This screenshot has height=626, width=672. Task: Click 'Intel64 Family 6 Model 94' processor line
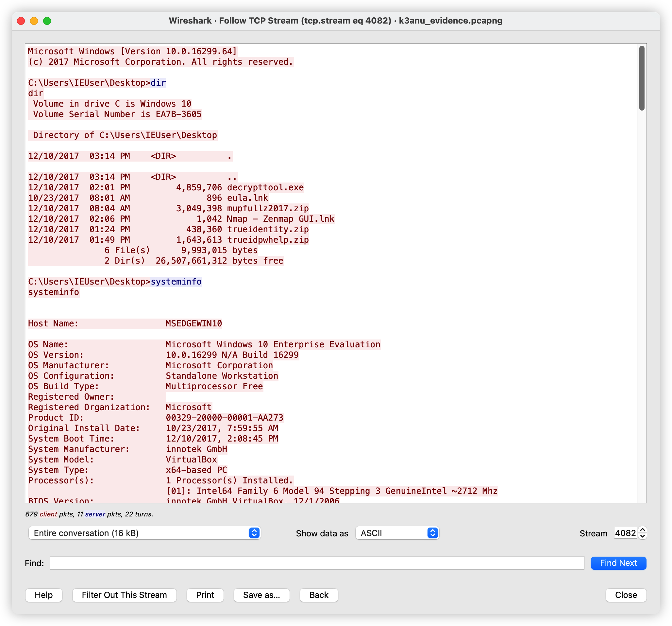(x=332, y=491)
